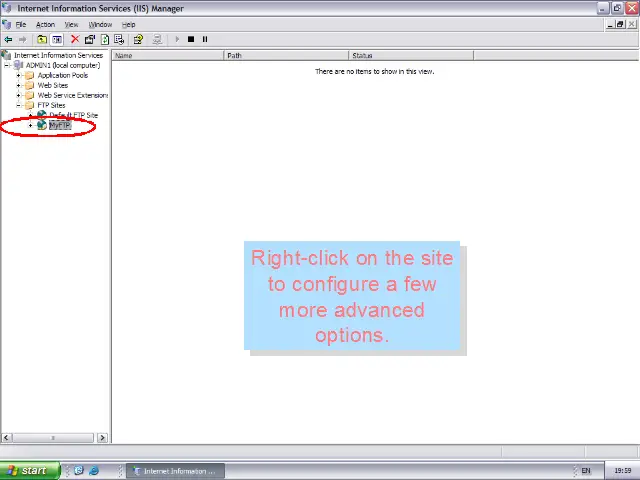640x480 pixels.
Task: Click the Start item play icon
Action: point(177,39)
